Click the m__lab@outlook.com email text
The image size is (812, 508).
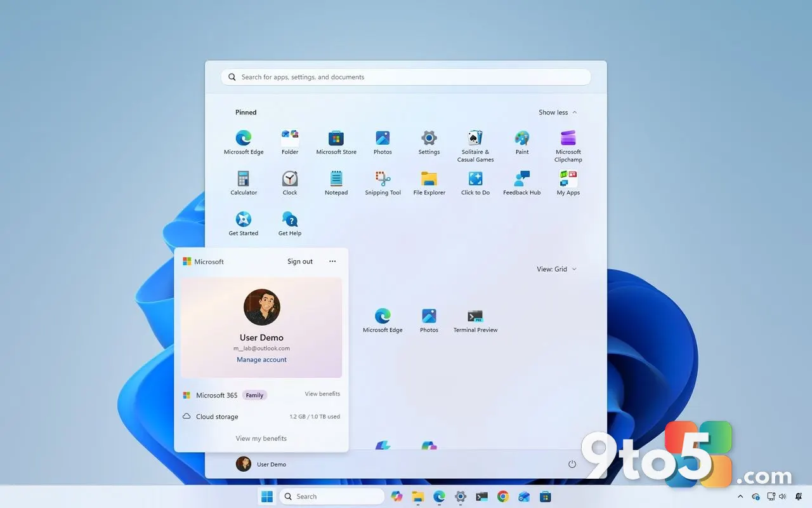point(261,348)
